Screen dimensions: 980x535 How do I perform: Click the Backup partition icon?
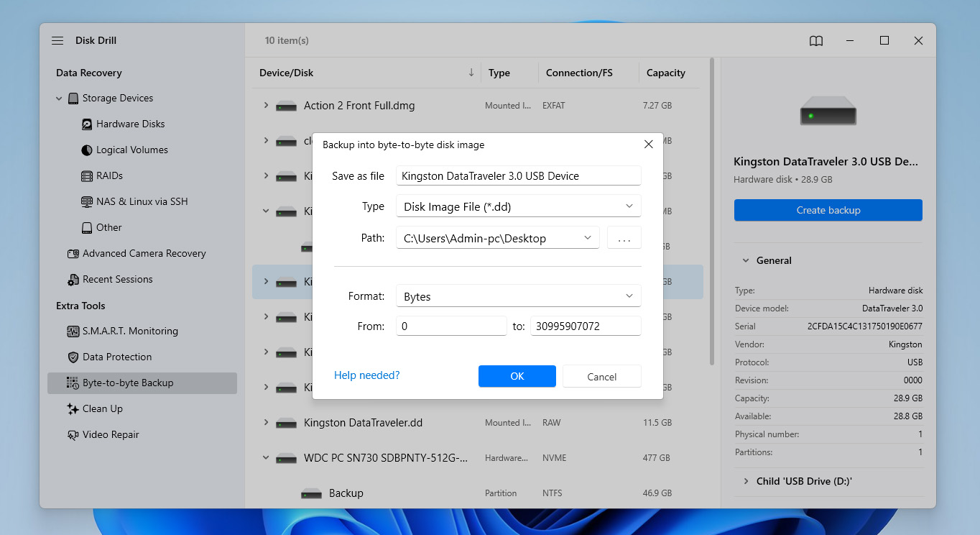(312, 494)
